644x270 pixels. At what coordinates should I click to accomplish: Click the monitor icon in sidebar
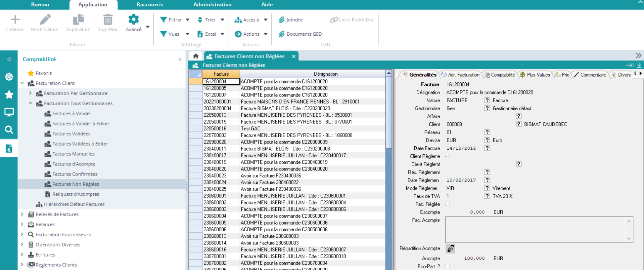9,112
